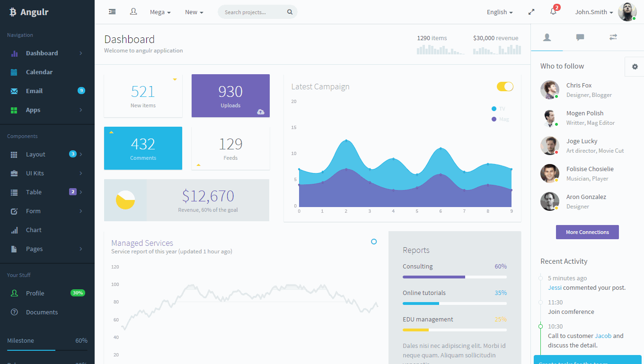Click the Consulting progress bar
644x364 pixels.
454,277
